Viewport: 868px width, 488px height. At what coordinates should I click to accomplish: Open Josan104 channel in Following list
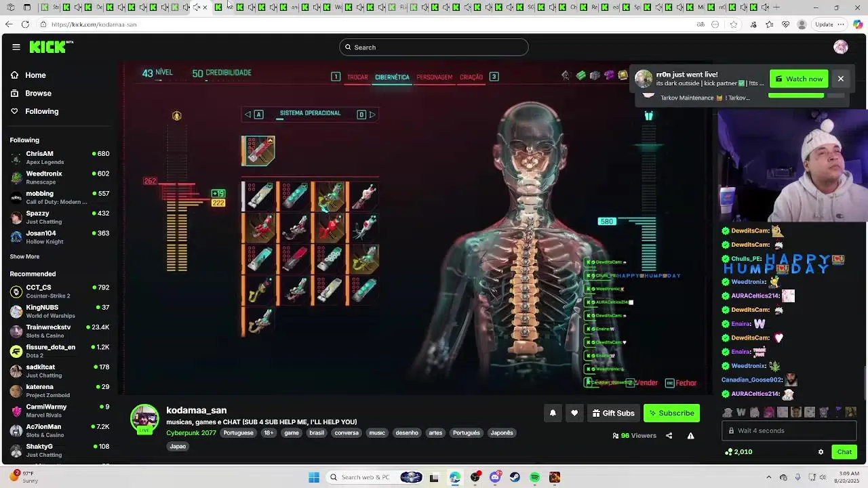point(60,237)
